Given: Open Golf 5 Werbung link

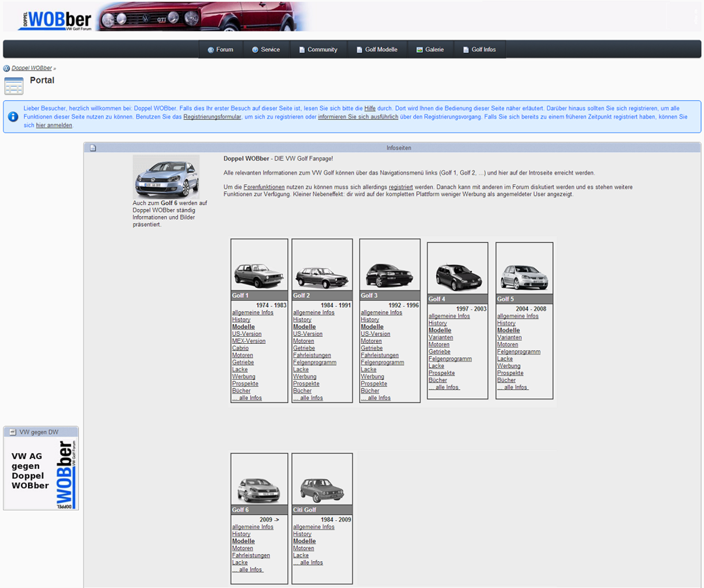Looking at the screenshot, I should [509, 366].
